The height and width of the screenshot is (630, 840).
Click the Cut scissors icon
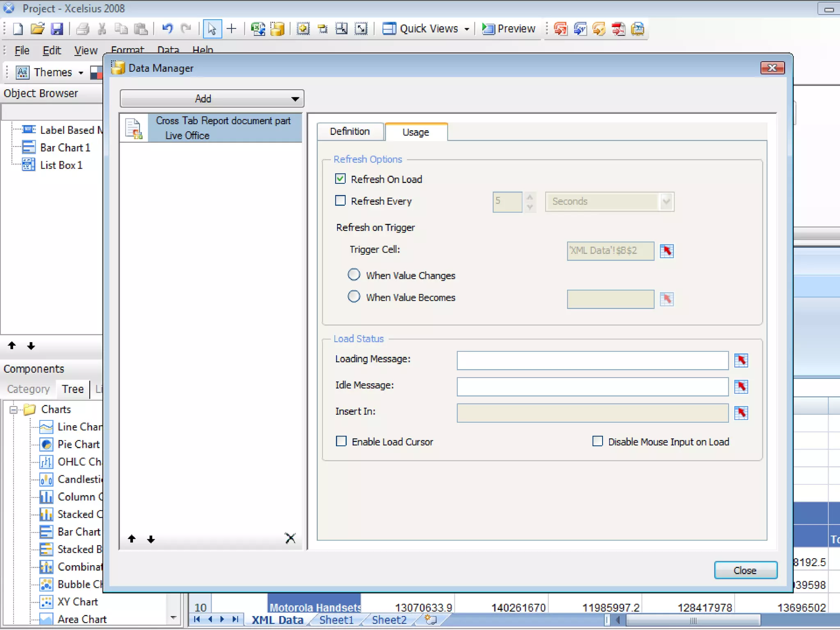click(102, 29)
